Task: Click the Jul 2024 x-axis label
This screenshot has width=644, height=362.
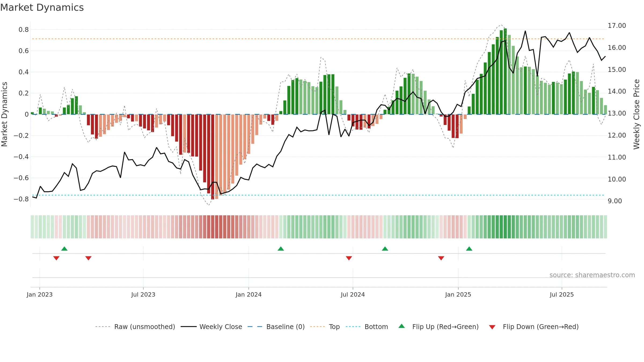Action: (353, 294)
